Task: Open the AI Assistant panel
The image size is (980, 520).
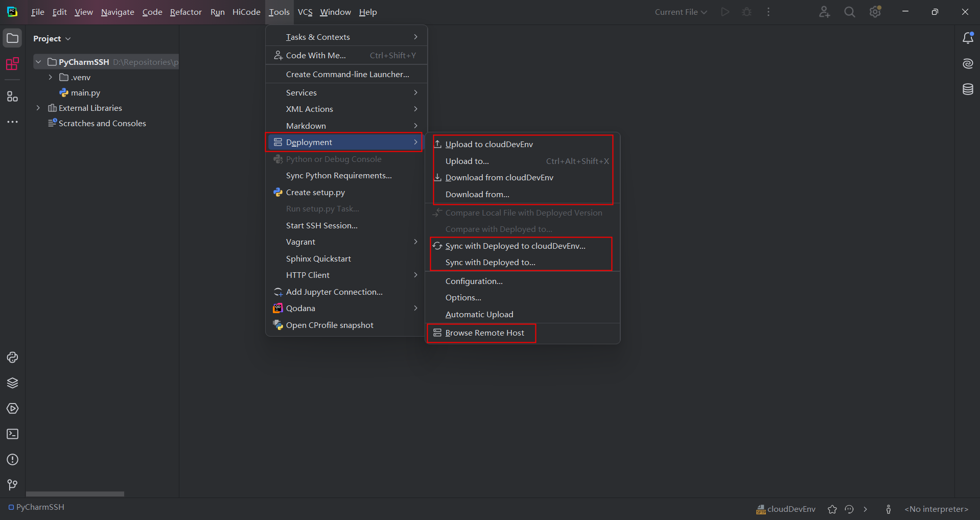Action: pos(968,63)
